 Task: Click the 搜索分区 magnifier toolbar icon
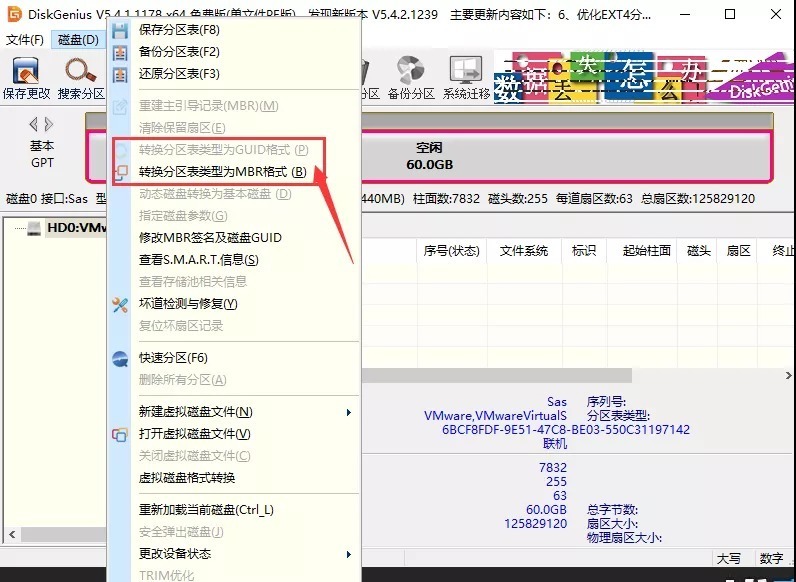(80, 72)
